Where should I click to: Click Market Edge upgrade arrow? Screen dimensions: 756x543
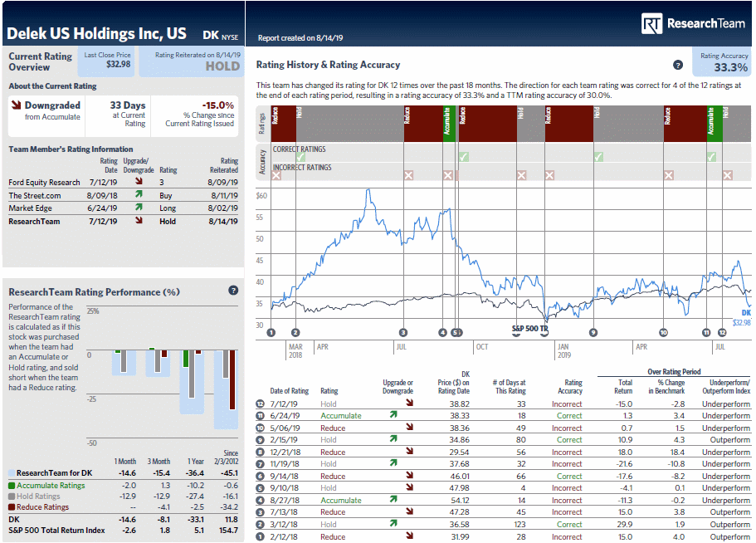click(139, 207)
